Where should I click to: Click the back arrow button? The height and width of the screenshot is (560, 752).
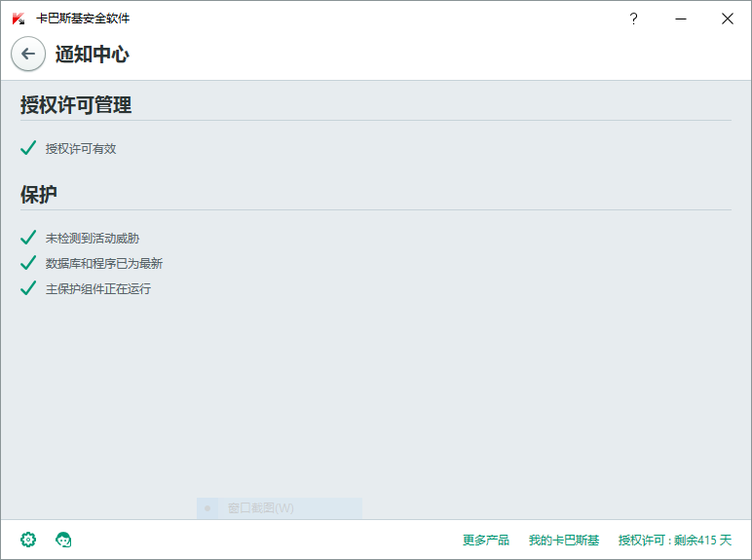[x=28, y=54]
